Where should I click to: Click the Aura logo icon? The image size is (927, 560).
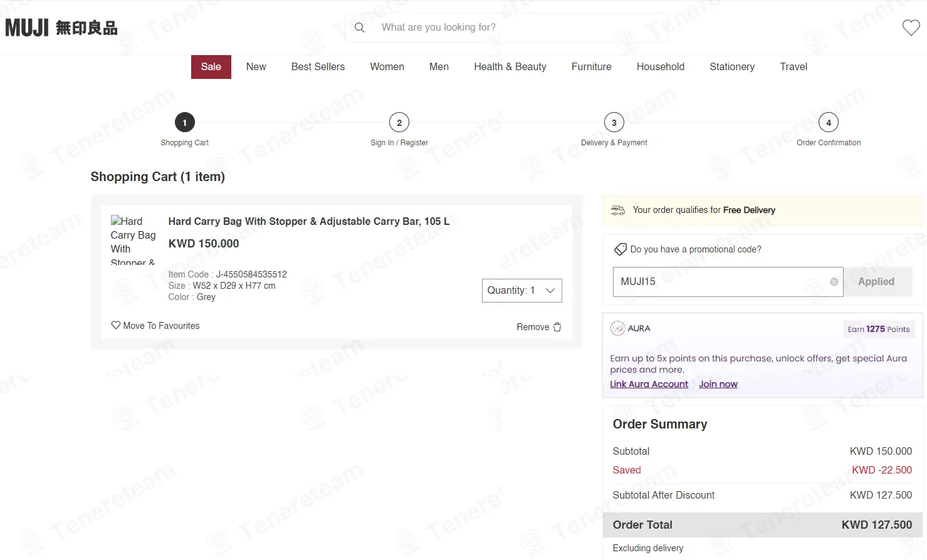coord(617,328)
